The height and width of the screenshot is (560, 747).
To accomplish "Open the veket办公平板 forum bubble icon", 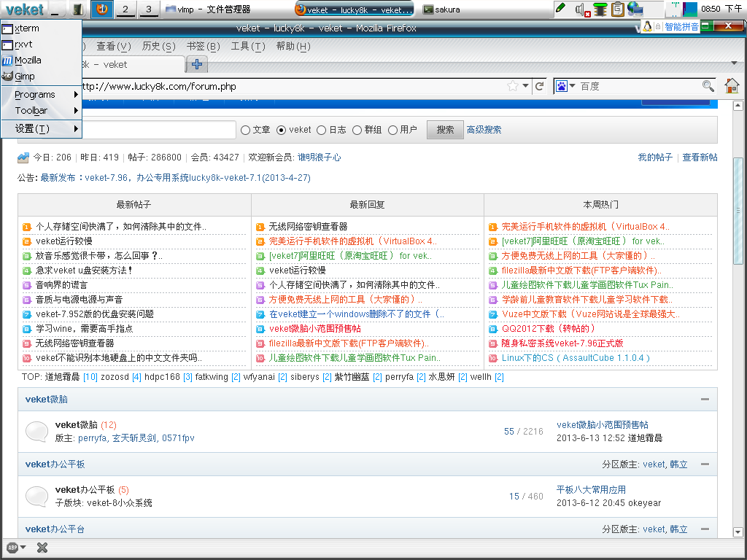I will tap(36, 496).
